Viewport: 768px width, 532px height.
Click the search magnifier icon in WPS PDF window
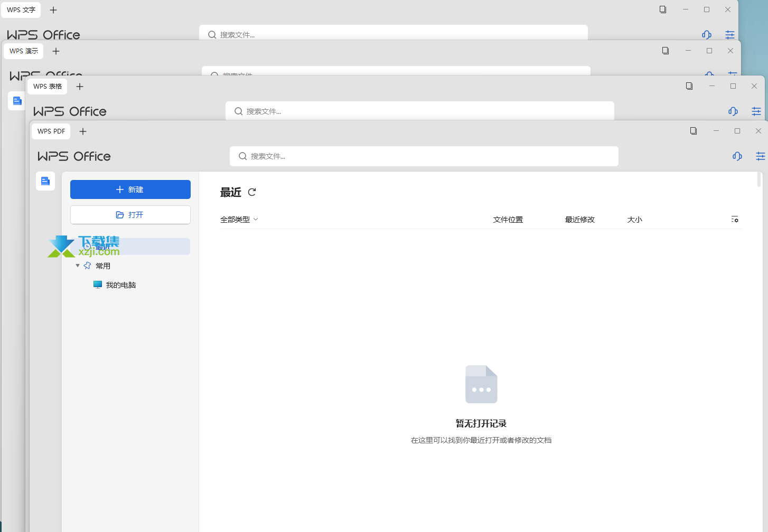(x=243, y=156)
